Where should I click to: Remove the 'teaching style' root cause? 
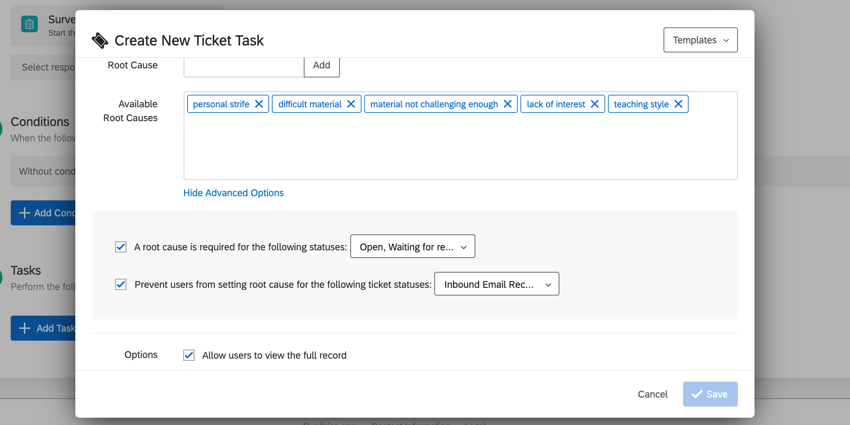click(678, 104)
